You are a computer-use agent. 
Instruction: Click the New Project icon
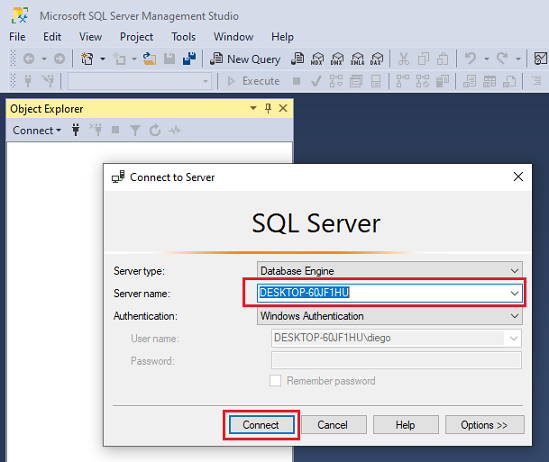click(x=87, y=59)
